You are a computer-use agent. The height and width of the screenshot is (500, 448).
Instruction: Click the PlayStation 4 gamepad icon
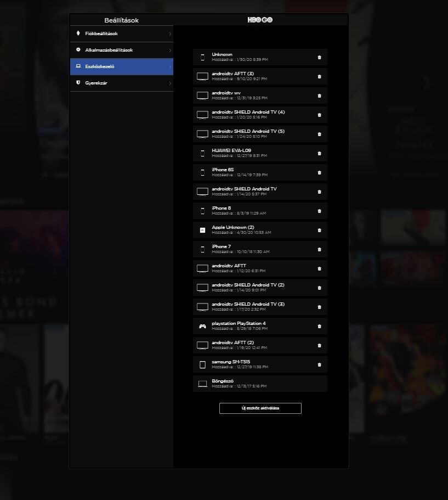[x=202, y=326]
